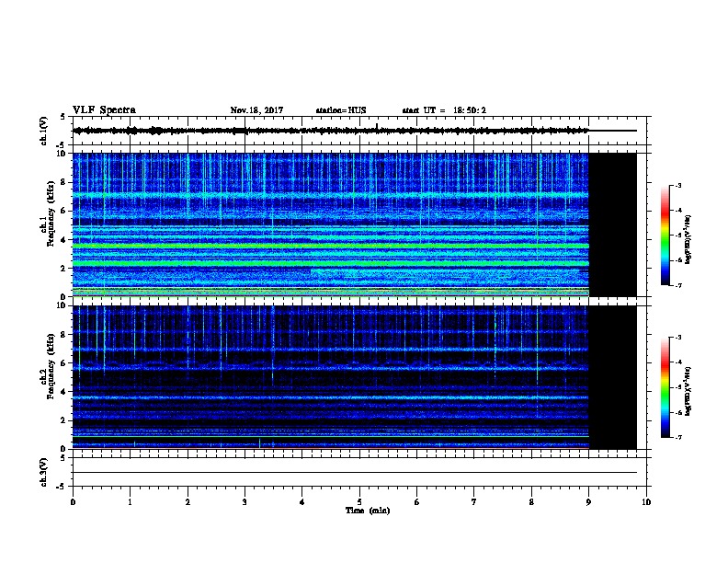This screenshot has height=563, width=728.
Task: Click the ch.1 spectrogram color scale bar
Action: point(665,236)
